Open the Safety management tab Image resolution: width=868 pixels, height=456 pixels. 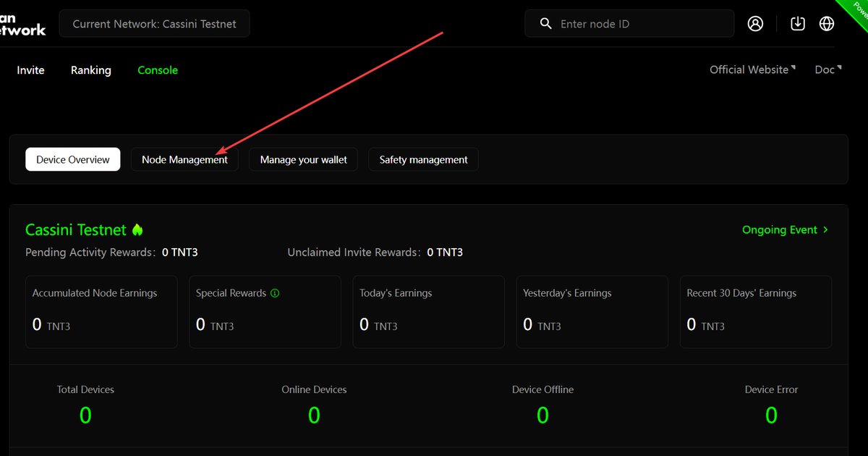tap(424, 159)
